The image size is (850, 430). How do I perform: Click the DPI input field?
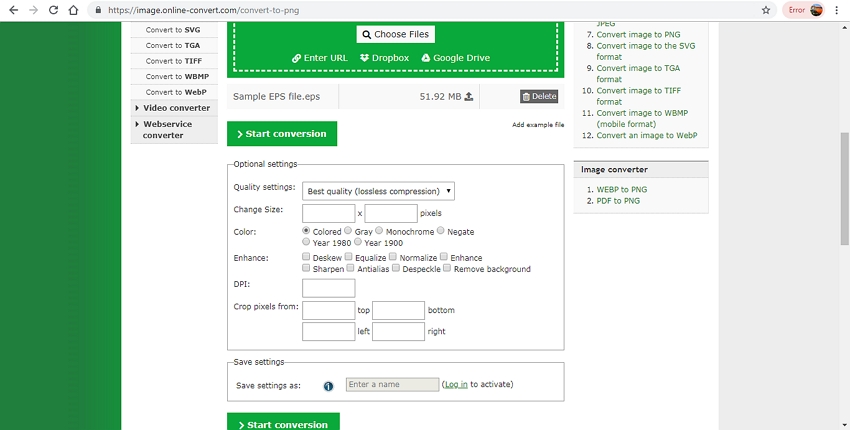coord(328,288)
